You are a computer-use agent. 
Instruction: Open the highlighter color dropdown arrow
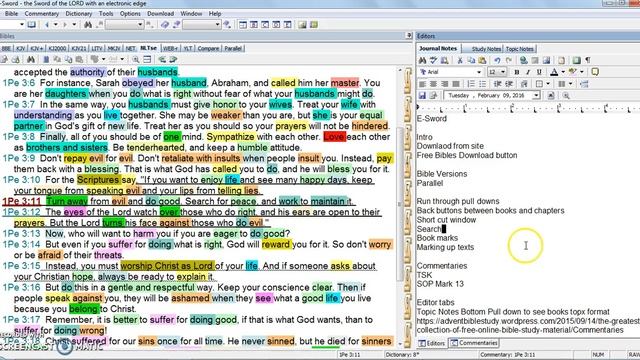[x=582, y=72]
